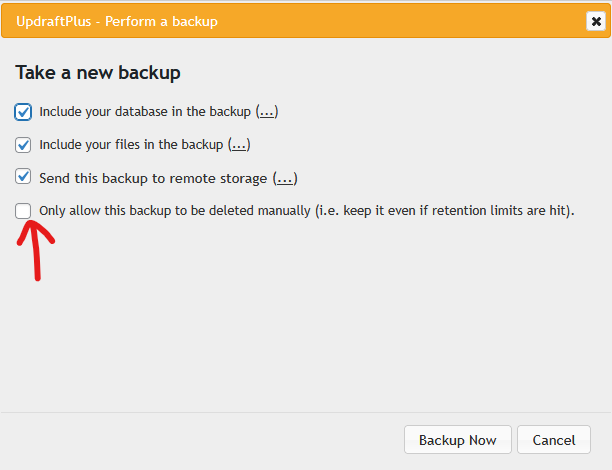Click the "Take a new backup" heading

[98, 73]
